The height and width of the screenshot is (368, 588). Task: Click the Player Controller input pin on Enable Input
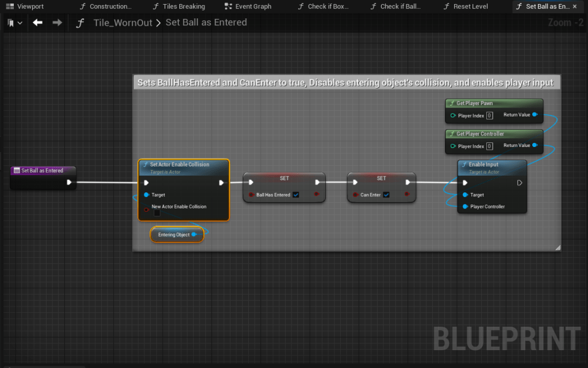pos(465,207)
